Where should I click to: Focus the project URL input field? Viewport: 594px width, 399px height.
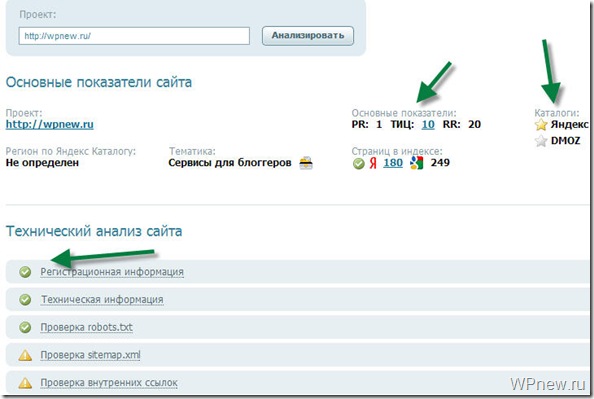point(134,36)
